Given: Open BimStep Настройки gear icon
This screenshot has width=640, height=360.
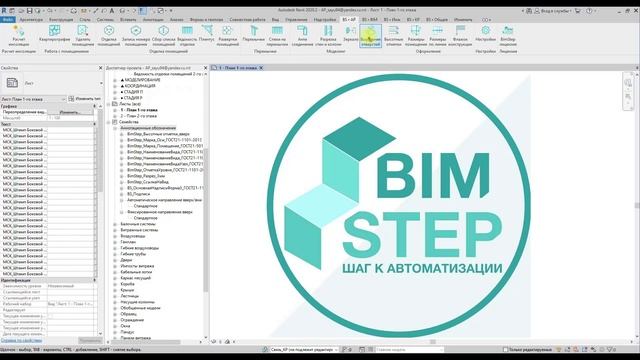Looking at the screenshot, I should pos(485,33).
